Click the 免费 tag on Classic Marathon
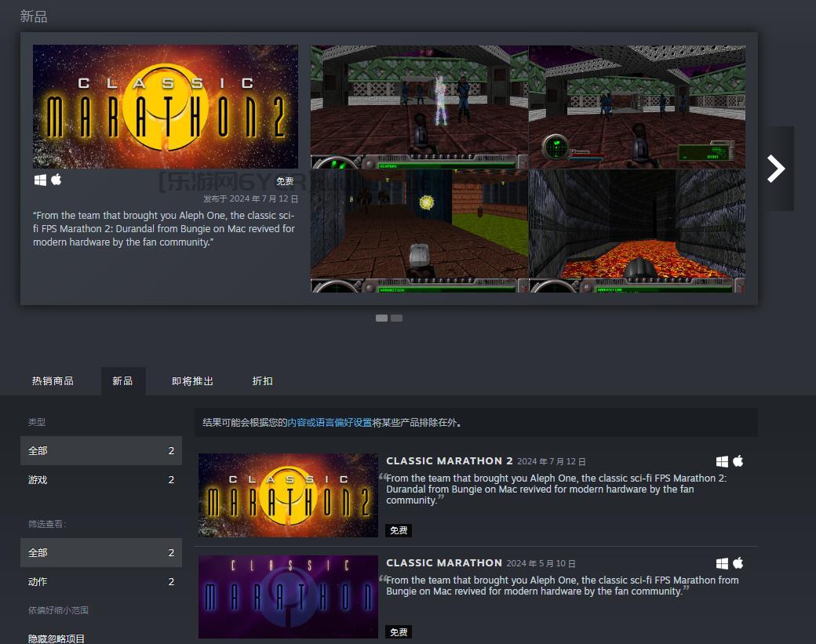The height and width of the screenshot is (644, 816). [x=399, y=631]
